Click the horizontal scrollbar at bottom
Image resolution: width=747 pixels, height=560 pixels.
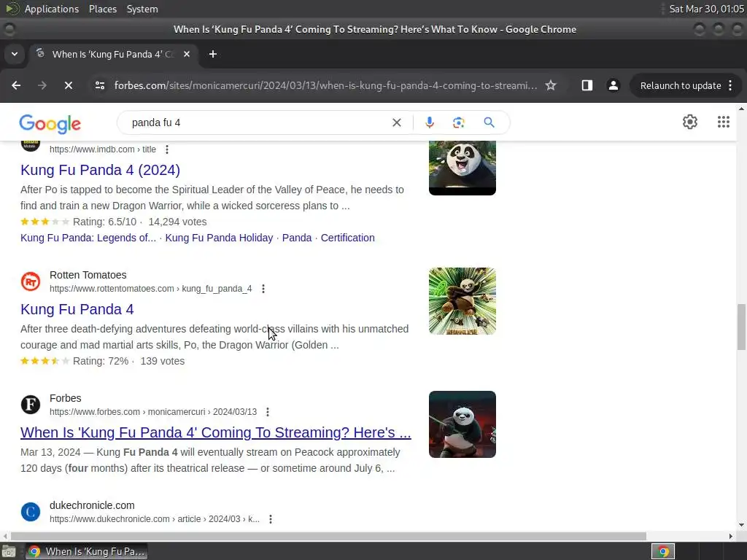click(328, 536)
